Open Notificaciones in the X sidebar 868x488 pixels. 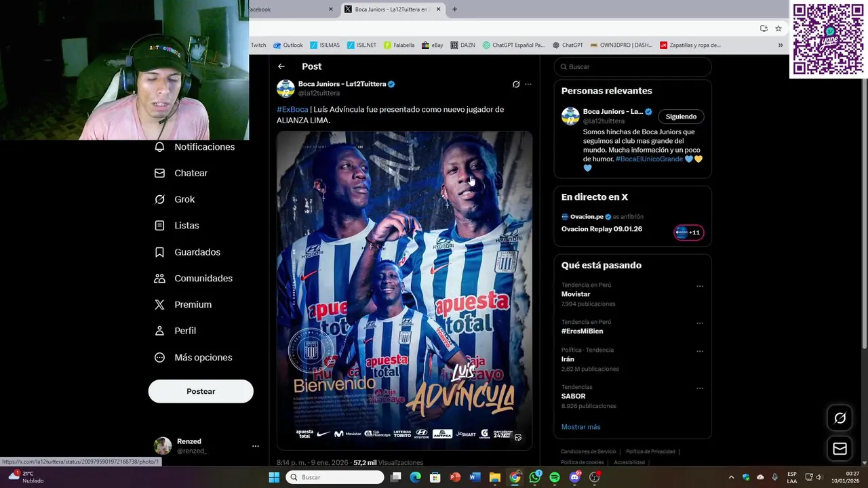click(194, 147)
